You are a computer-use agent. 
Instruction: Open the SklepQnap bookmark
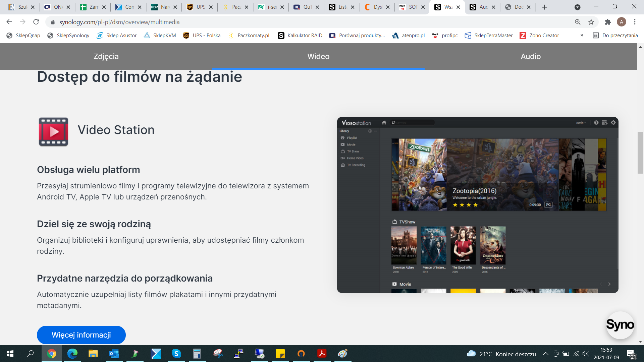coord(23,36)
